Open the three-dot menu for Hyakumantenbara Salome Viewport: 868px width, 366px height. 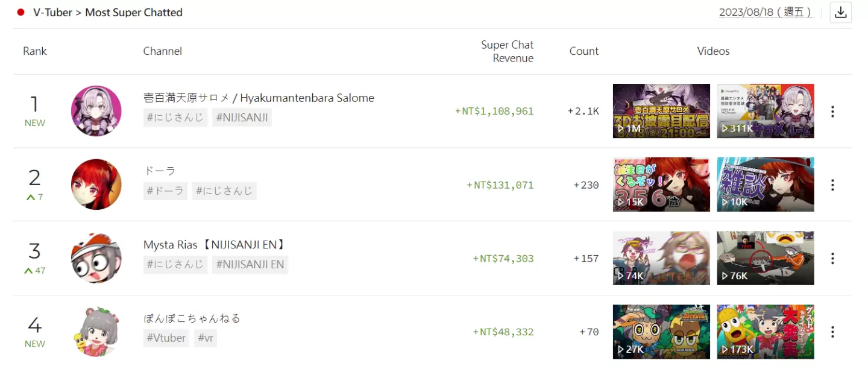coord(832,112)
